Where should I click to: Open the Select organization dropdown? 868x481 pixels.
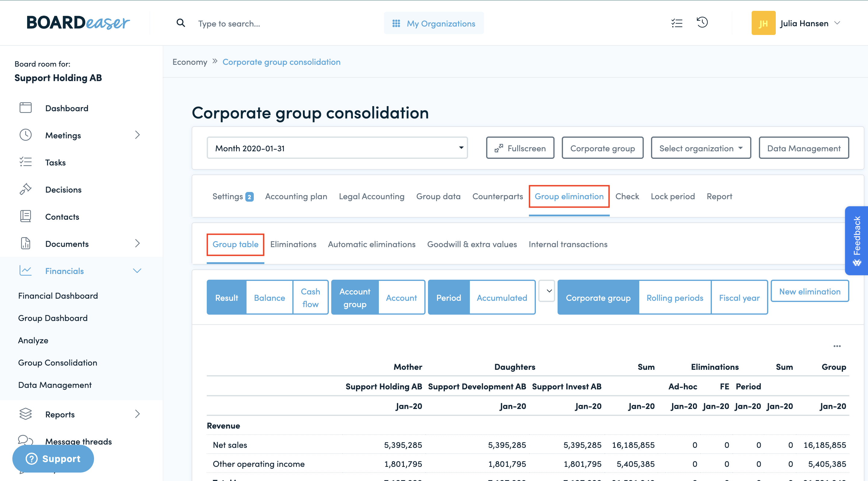click(x=701, y=148)
